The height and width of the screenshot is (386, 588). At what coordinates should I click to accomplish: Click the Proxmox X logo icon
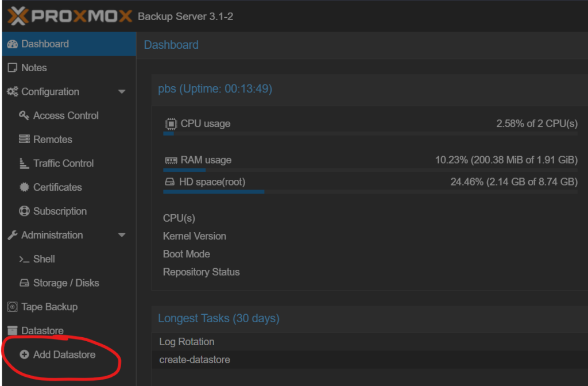click(18, 16)
